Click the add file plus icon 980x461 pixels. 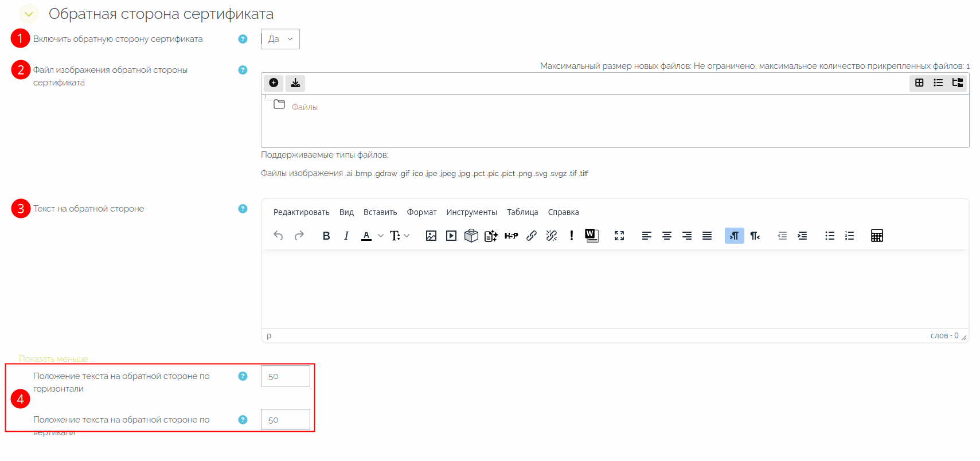274,83
